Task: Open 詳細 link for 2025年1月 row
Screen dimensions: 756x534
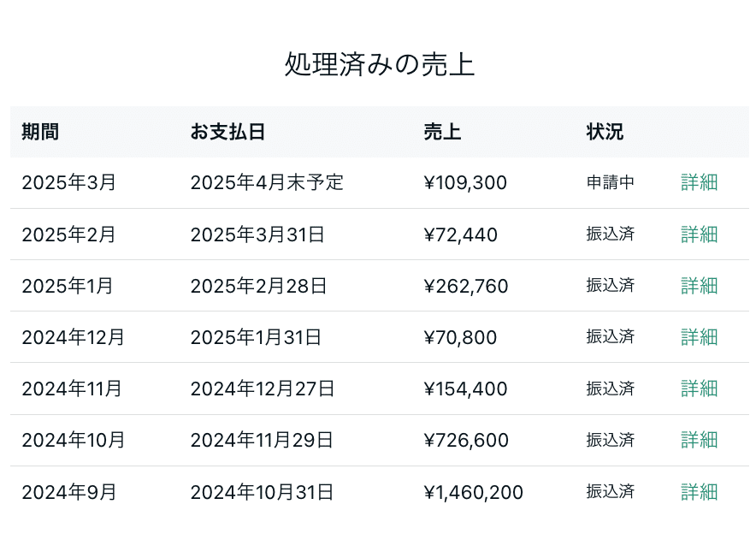Action: point(699,286)
